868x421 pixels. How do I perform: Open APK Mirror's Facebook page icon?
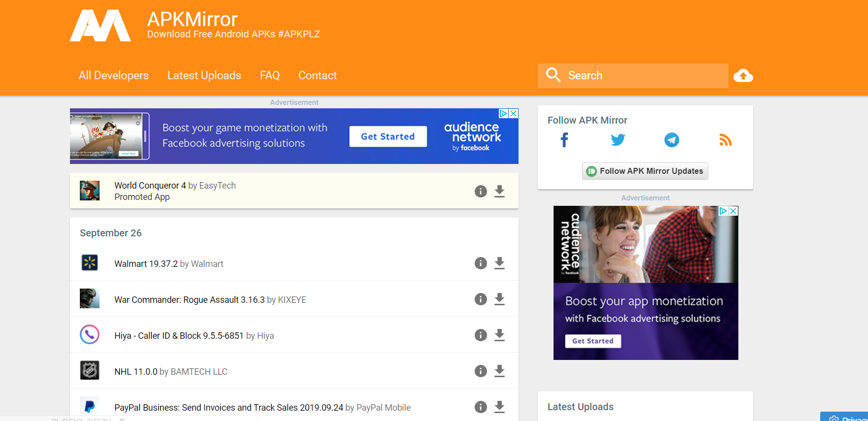pyautogui.click(x=564, y=140)
